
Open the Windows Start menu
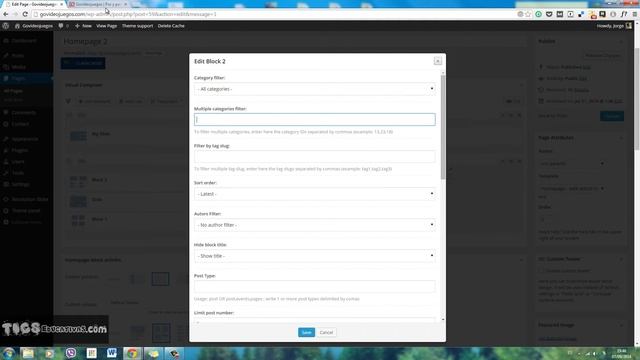tap(9, 353)
